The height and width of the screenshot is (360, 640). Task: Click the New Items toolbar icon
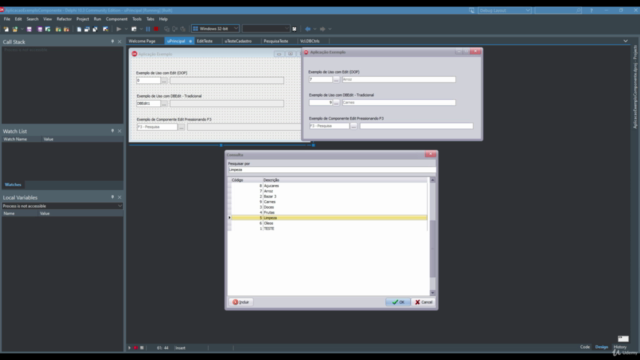coord(6,29)
